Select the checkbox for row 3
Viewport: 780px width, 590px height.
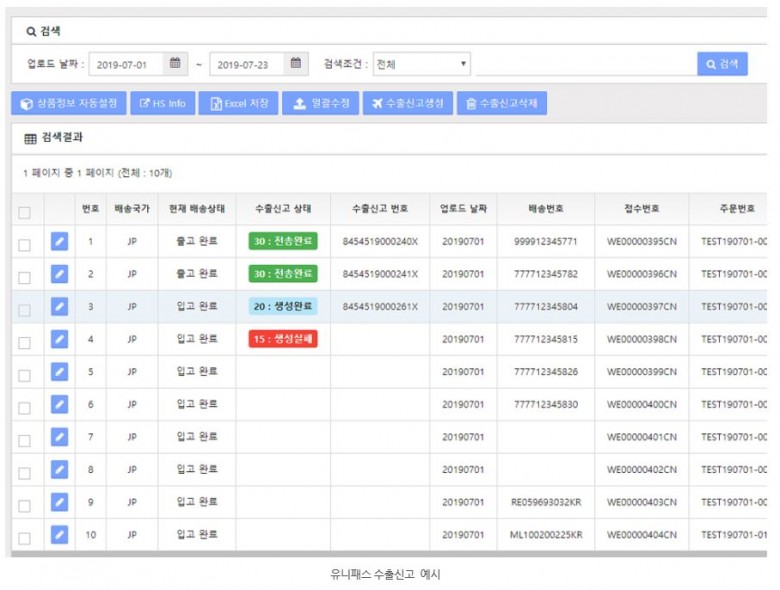point(24,310)
